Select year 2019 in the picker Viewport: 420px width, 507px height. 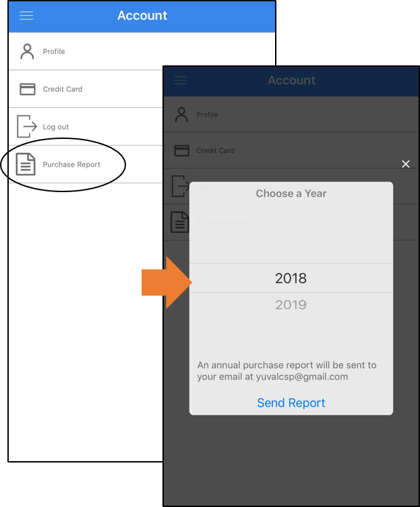pyautogui.click(x=291, y=305)
